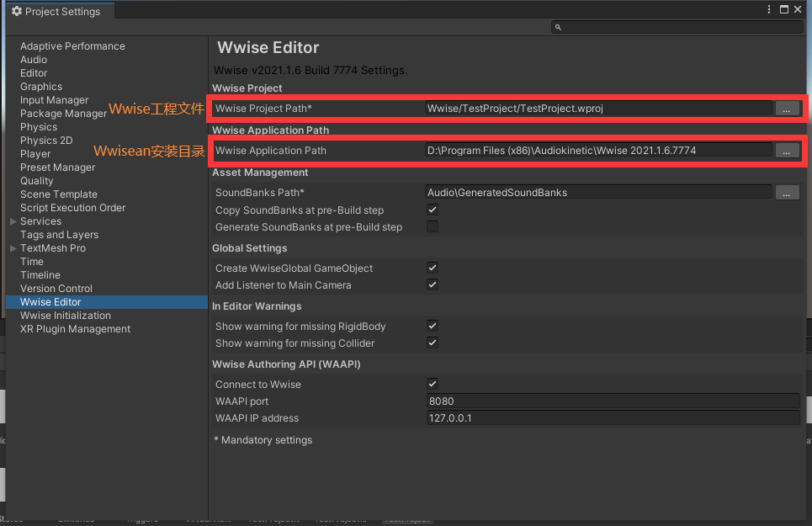The image size is (812, 526).
Task: Toggle Create WwiseGlobal GameObject checkbox
Action: click(433, 268)
